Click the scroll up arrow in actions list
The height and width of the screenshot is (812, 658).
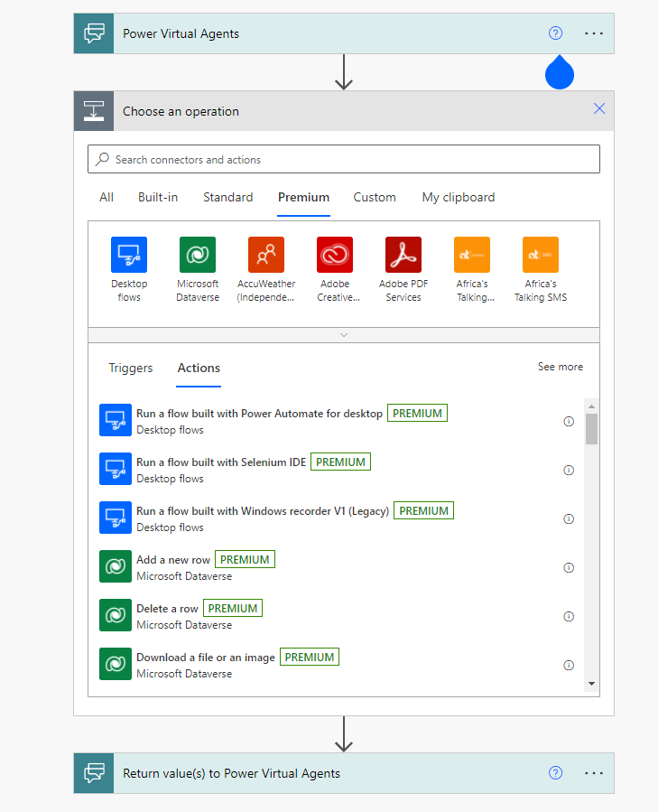coord(591,406)
